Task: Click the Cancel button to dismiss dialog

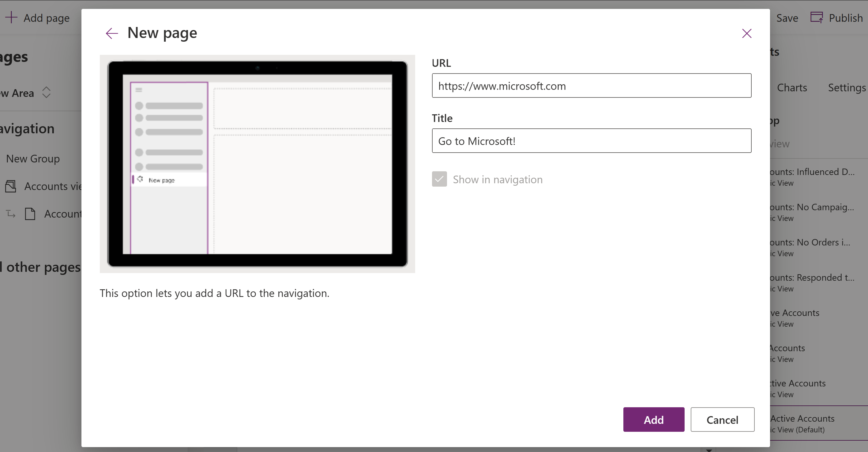Action: point(722,420)
